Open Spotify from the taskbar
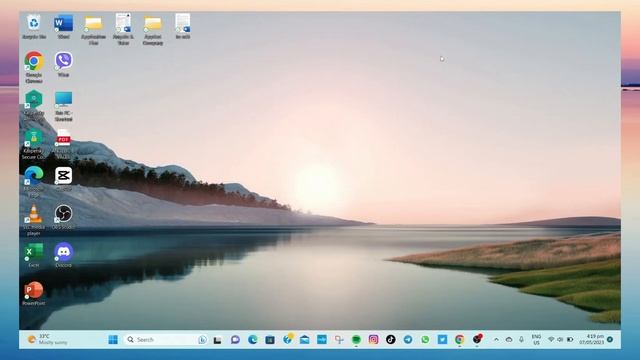This screenshot has width=640, height=360. click(x=356, y=340)
